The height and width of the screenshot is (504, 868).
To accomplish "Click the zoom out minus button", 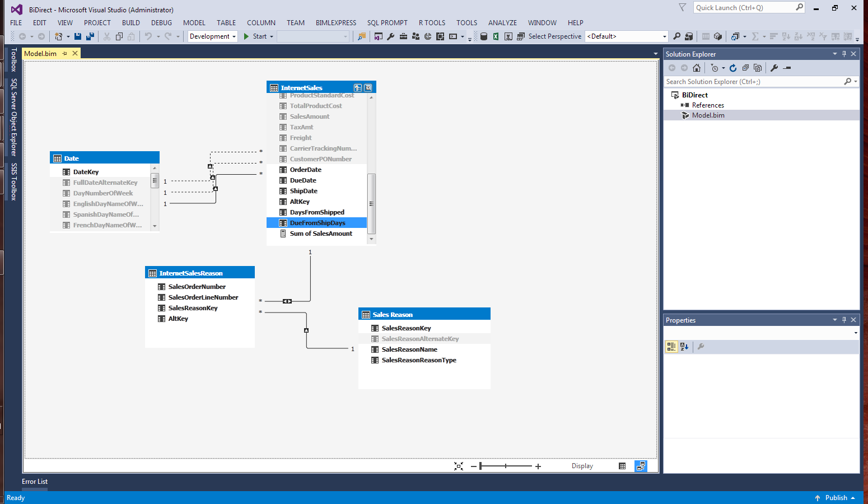I will tap(474, 466).
